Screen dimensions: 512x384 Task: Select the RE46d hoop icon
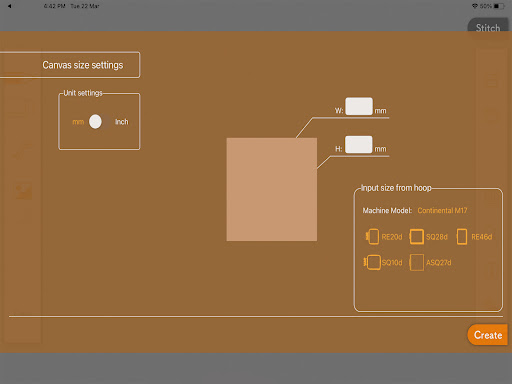click(x=462, y=237)
